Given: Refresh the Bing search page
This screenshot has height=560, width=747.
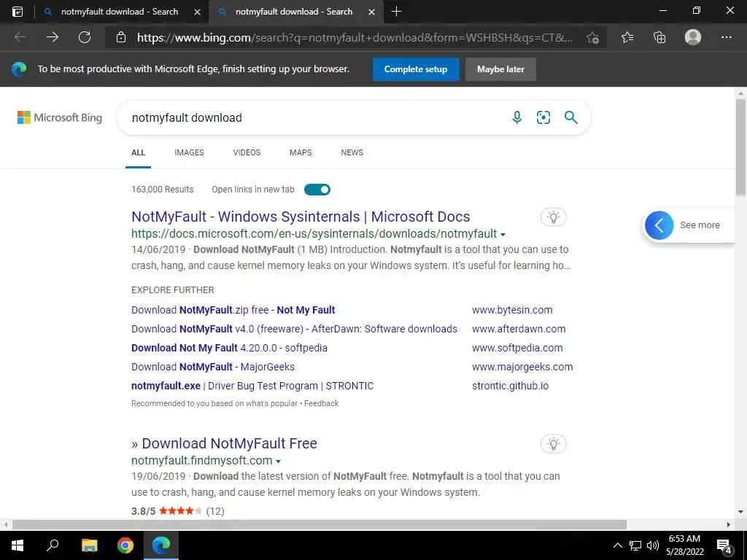Looking at the screenshot, I should point(85,37).
